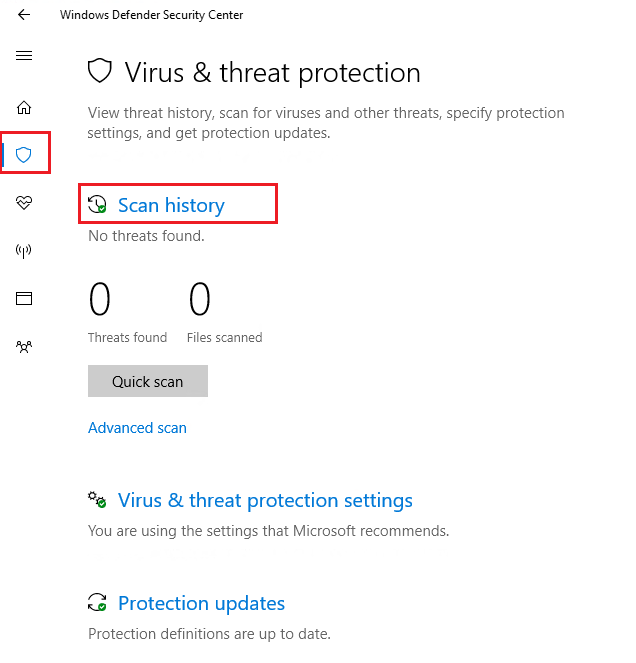Click the gears icon beside protection settings

tap(98, 500)
